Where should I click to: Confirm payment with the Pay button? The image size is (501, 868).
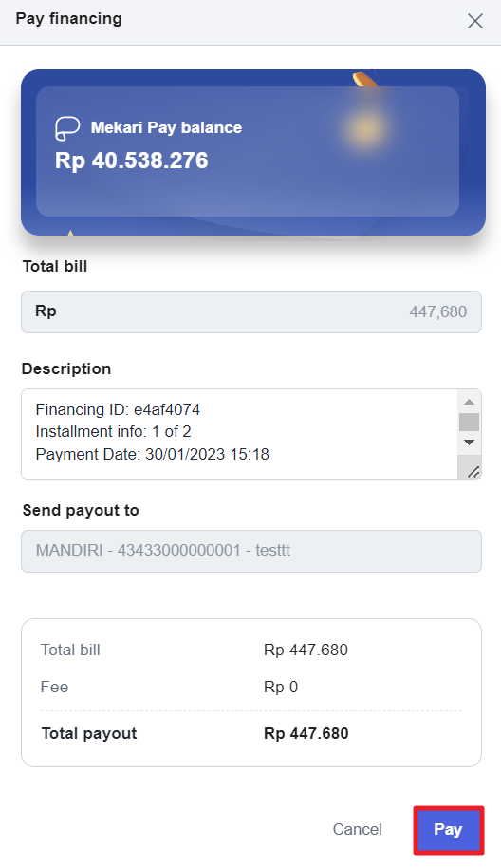coord(448,829)
